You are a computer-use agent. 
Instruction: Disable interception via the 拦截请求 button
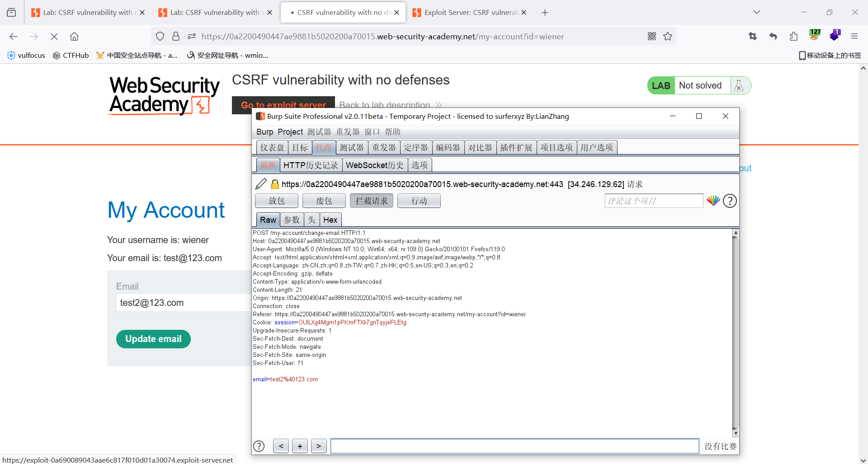tap(371, 200)
